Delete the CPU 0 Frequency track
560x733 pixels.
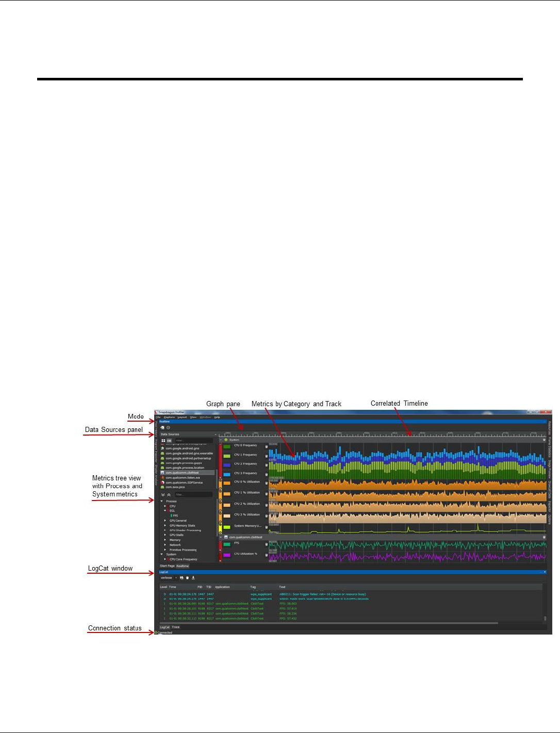click(x=267, y=446)
